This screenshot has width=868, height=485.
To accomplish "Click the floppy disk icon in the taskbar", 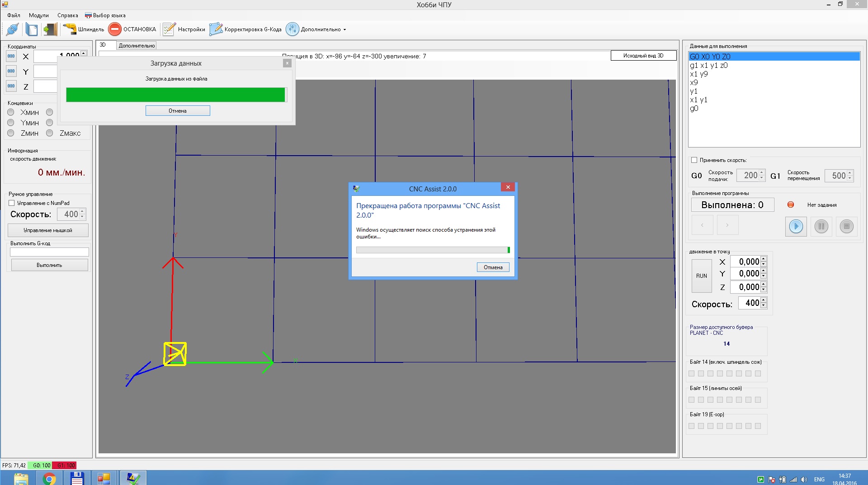I will tap(77, 478).
